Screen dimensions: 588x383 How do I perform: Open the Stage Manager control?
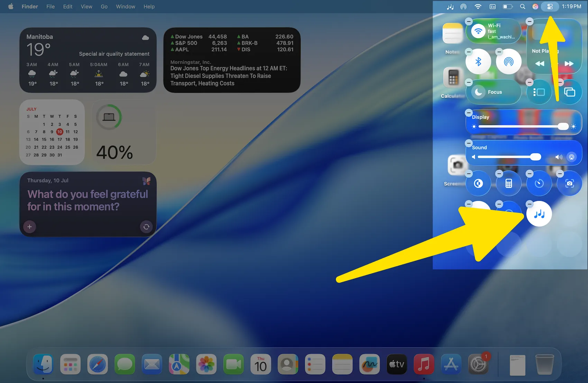(x=539, y=92)
